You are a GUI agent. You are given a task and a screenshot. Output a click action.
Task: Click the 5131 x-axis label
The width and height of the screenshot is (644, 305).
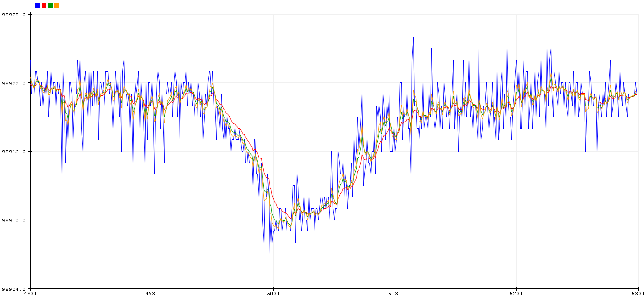click(395, 294)
